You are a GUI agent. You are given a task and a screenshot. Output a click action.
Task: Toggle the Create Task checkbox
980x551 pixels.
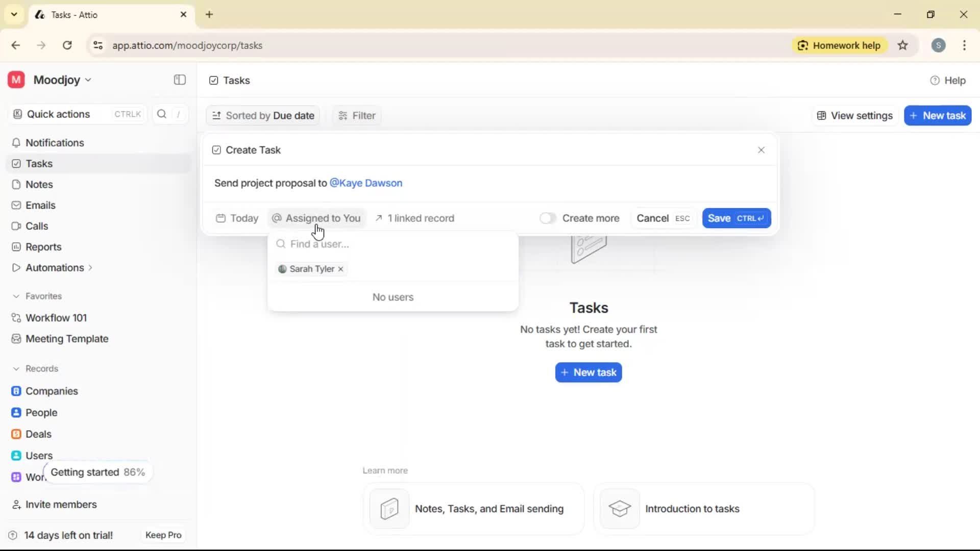216,150
